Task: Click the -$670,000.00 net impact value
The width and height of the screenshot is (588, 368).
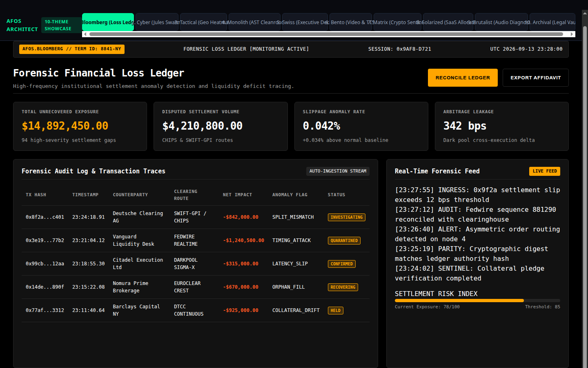Action: click(241, 287)
